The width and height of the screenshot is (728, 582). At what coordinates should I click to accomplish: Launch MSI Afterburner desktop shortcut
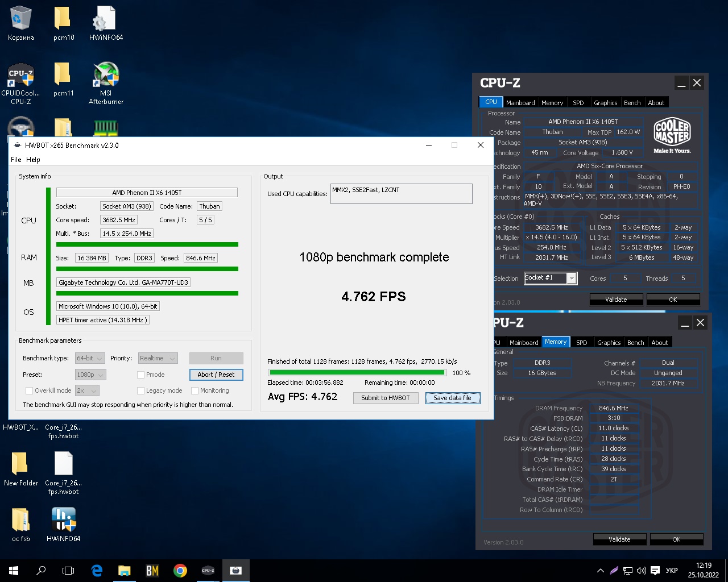[x=106, y=84]
